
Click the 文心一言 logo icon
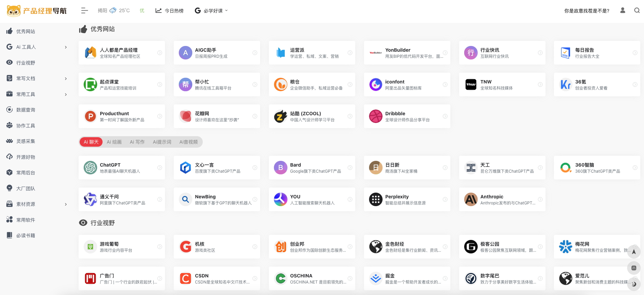[x=186, y=168]
